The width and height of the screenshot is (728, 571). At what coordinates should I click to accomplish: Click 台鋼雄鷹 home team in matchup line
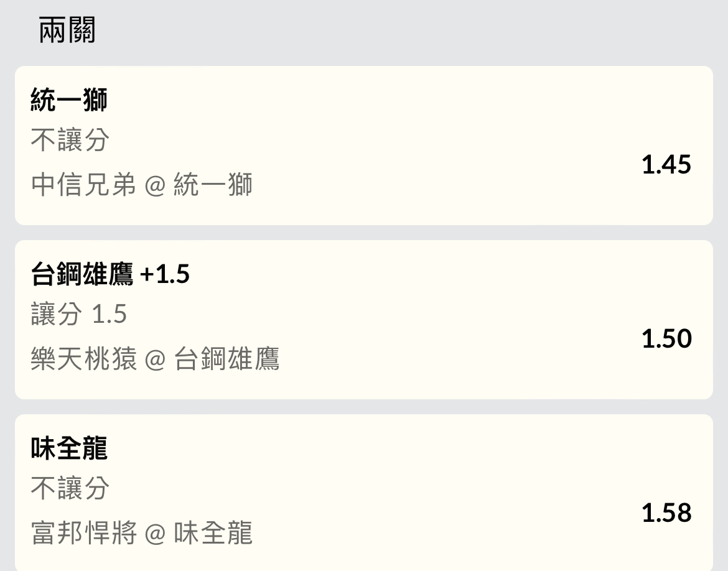click(x=226, y=360)
